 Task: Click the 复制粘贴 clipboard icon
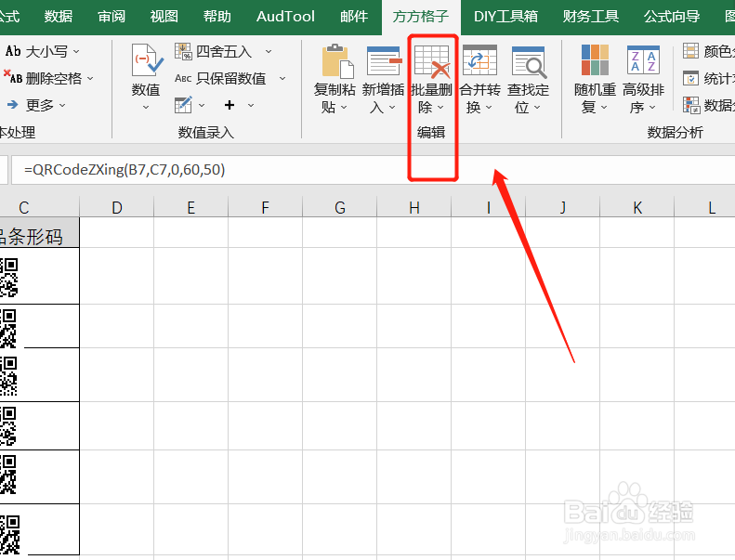[337, 61]
